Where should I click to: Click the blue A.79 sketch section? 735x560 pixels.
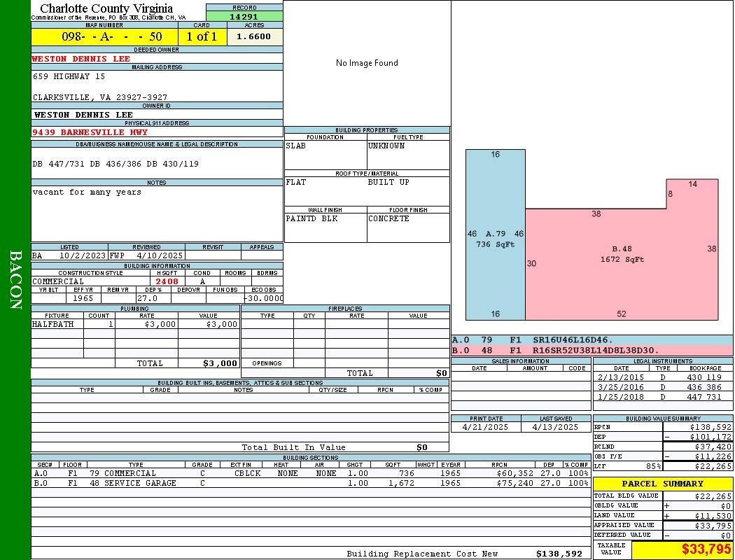(496, 238)
